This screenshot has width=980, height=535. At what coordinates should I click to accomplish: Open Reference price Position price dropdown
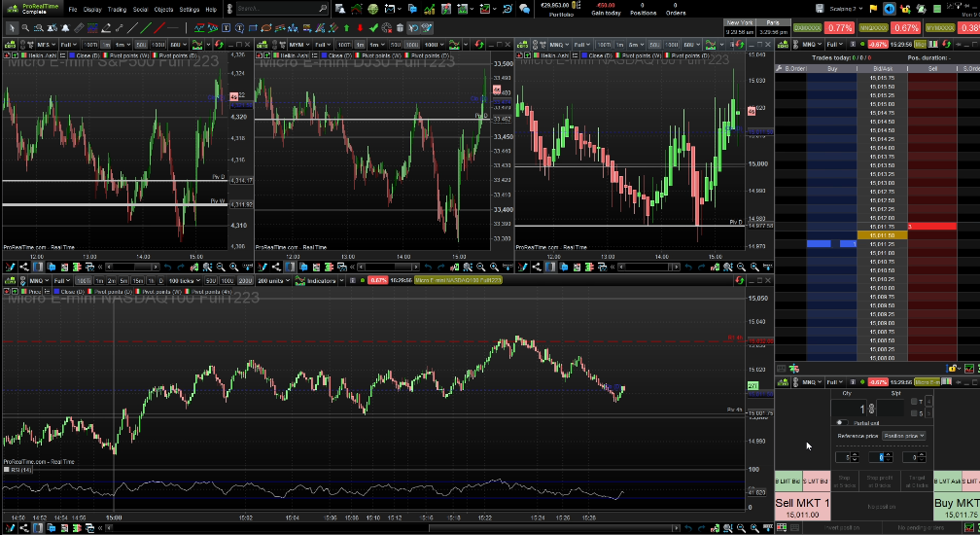tap(904, 436)
